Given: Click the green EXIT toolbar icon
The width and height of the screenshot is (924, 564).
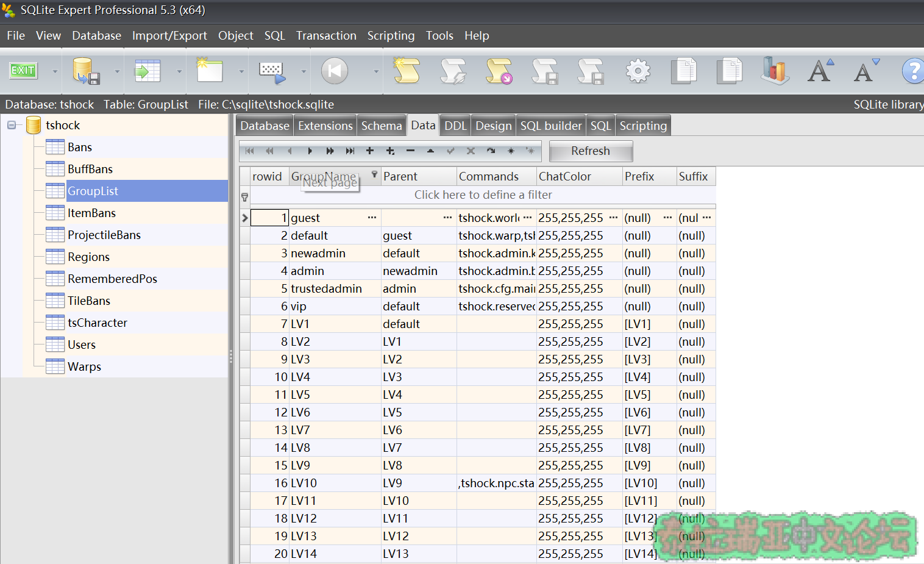Looking at the screenshot, I should [x=23, y=71].
